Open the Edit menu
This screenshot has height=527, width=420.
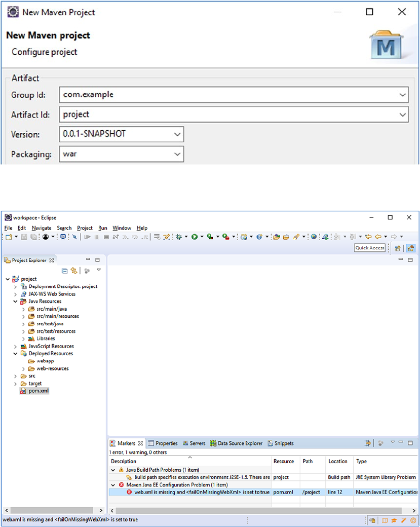(21, 228)
